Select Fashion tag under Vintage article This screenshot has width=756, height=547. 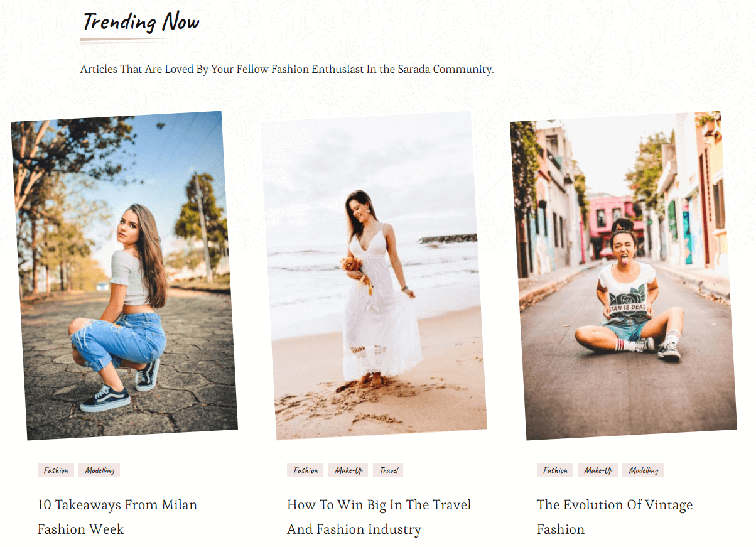click(555, 470)
